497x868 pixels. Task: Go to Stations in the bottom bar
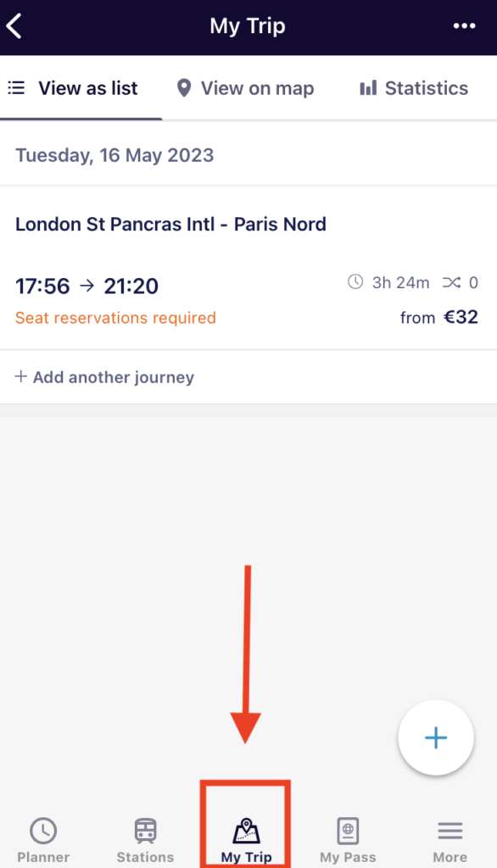[145, 839]
